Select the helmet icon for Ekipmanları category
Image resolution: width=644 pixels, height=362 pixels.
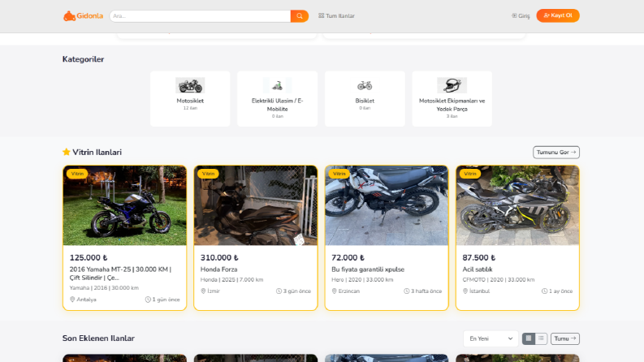[x=452, y=85]
